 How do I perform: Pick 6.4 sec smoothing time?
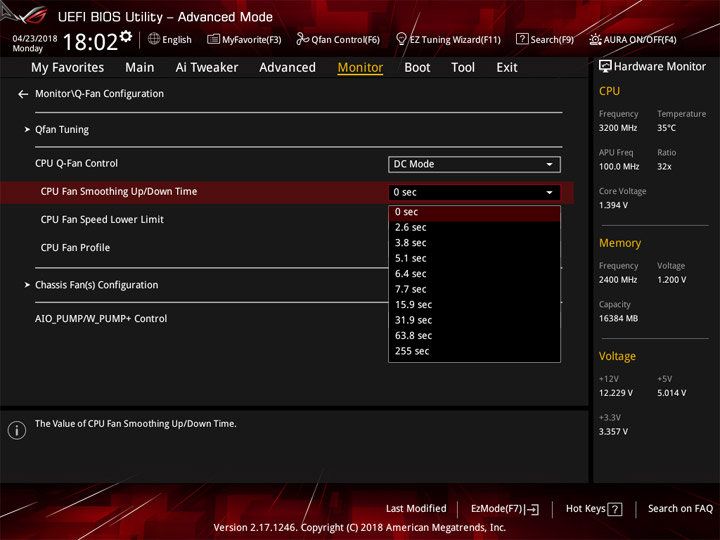tap(474, 274)
